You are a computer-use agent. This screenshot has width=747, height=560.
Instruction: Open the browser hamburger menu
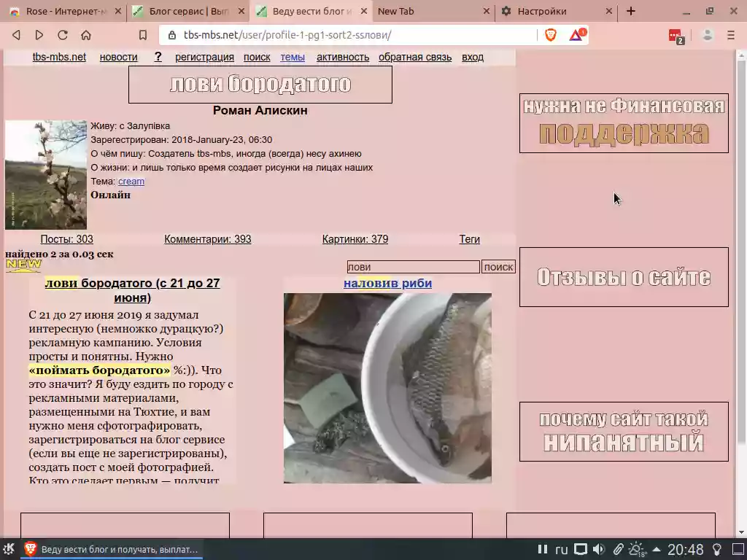click(731, 35)
